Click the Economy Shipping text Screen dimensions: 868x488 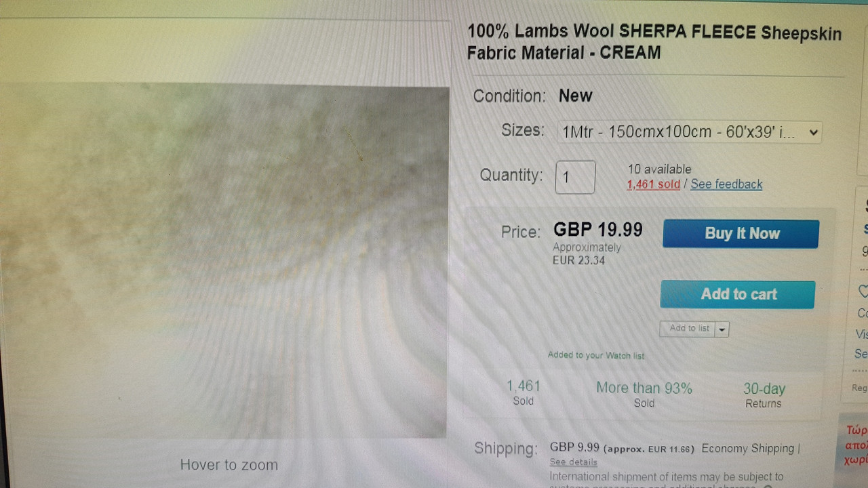click(747, 449)
